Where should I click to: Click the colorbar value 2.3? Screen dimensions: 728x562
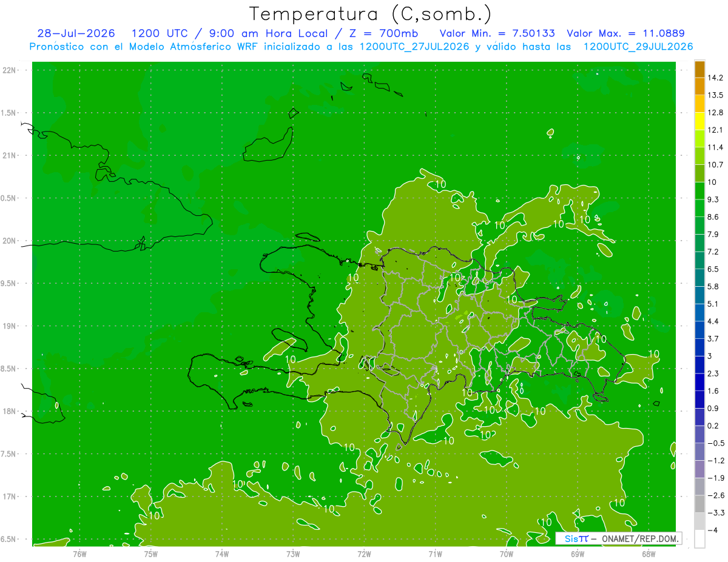point(713,373)
